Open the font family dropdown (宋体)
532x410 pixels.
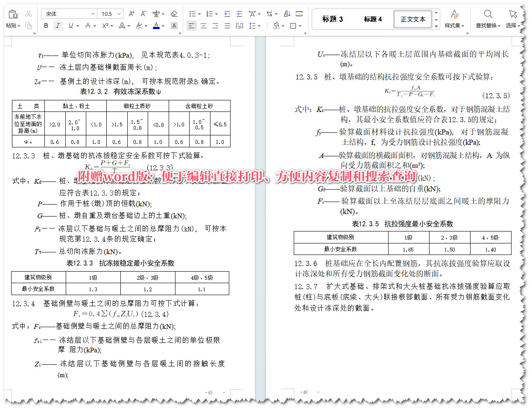(x=93, y=13)
